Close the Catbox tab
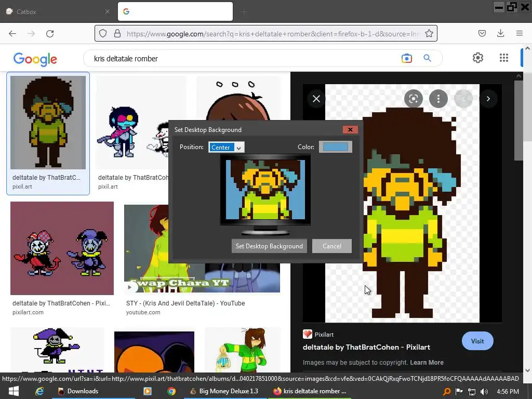This screenshot has height=399, width=532. click(x=107, y=11)
